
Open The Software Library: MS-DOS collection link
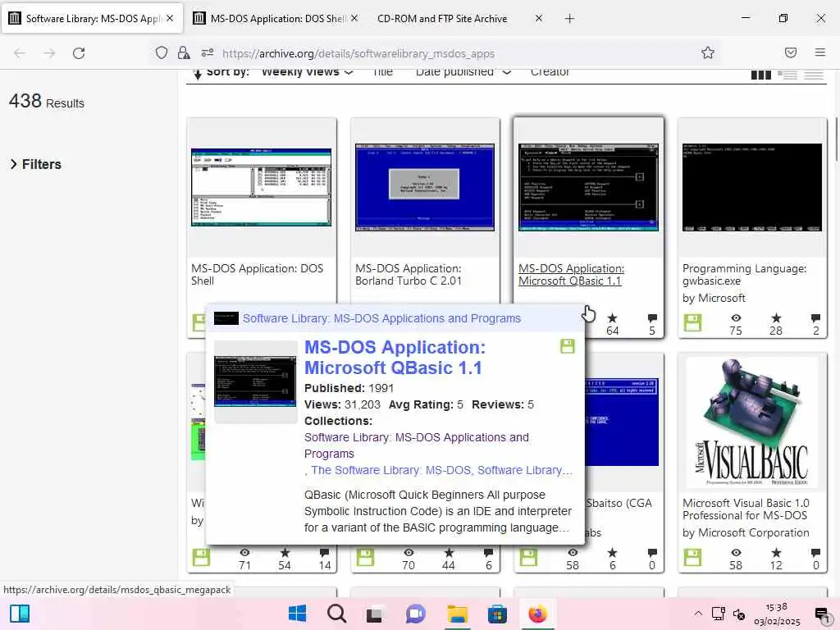391,470
